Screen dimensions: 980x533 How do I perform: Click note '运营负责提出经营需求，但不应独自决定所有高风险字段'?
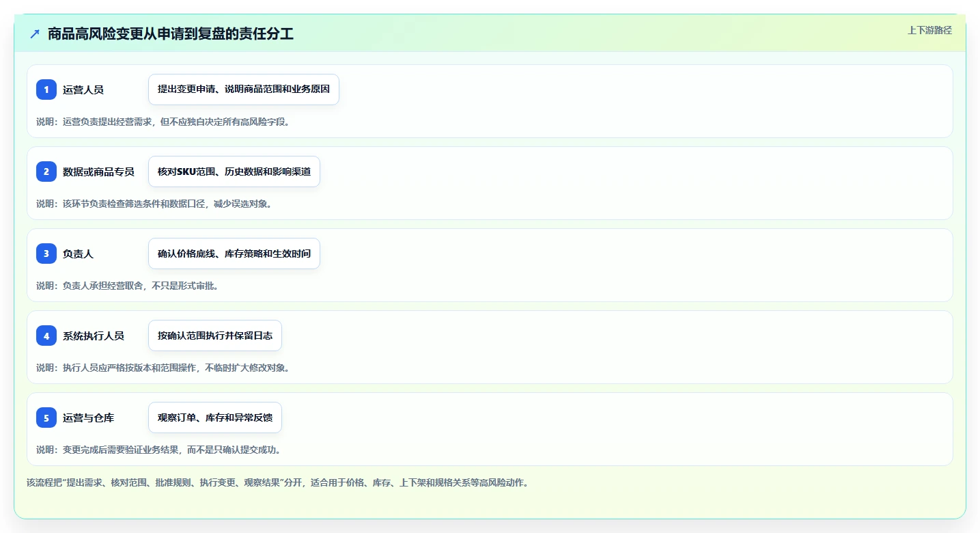(x=163, y=122)
